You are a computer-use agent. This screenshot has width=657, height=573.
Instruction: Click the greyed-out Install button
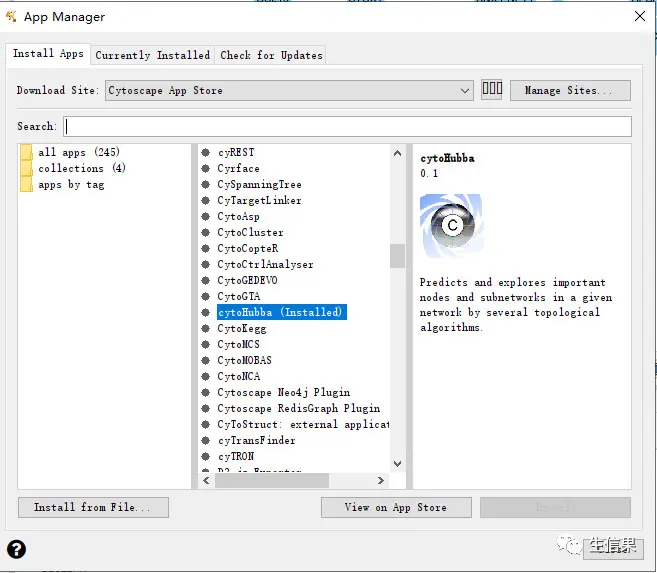tap(556, 507)
